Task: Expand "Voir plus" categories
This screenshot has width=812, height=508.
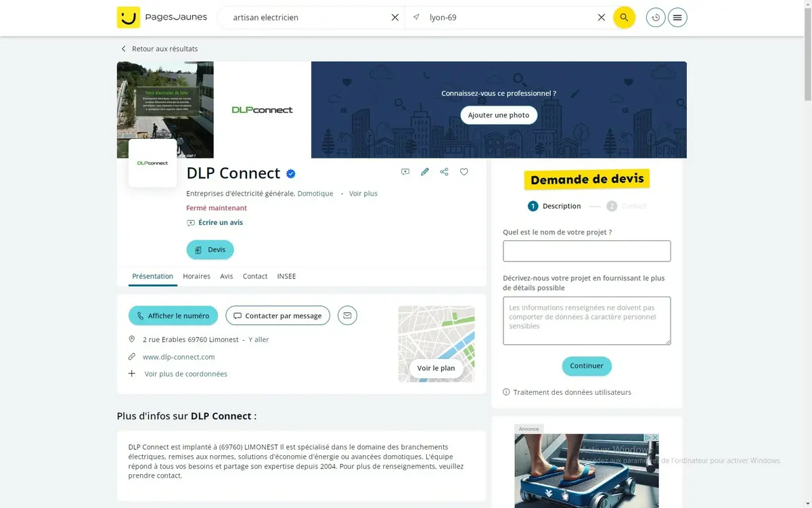Action: click(363, 194)
